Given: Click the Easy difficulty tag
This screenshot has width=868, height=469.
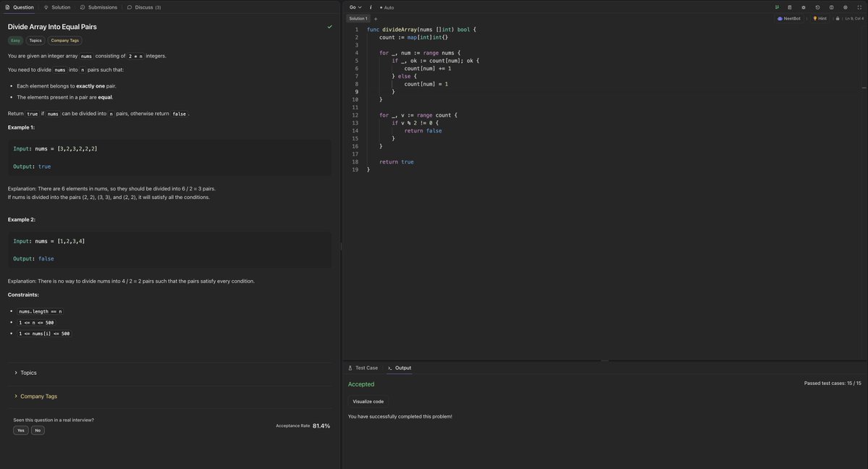Looking at the screenshot, I should point(15,41).
